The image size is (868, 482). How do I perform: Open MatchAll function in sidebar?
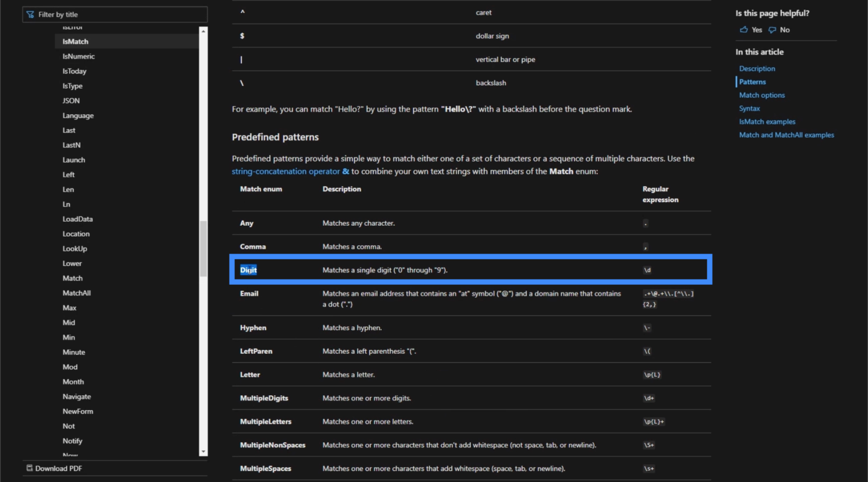(76, 293)
